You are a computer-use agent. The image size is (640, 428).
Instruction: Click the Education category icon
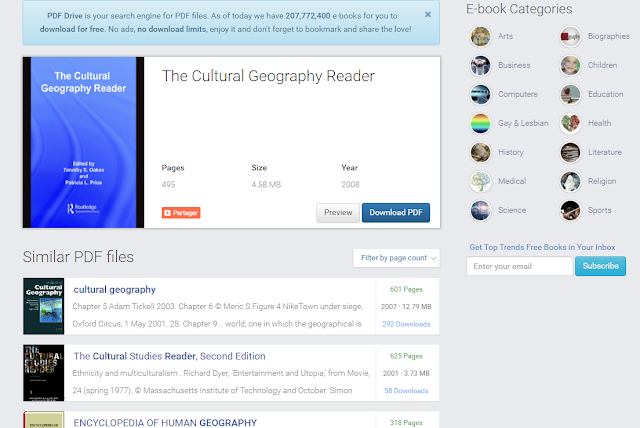tap(570, 94)
